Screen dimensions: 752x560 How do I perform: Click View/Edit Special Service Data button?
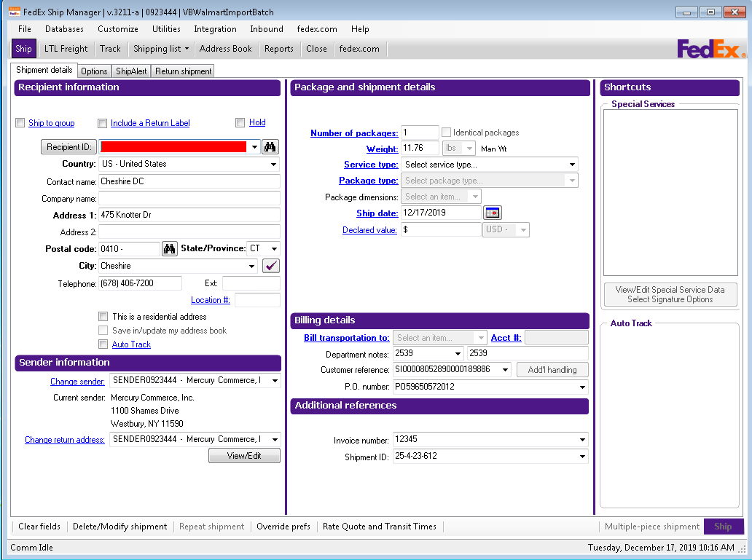point(670,294)
